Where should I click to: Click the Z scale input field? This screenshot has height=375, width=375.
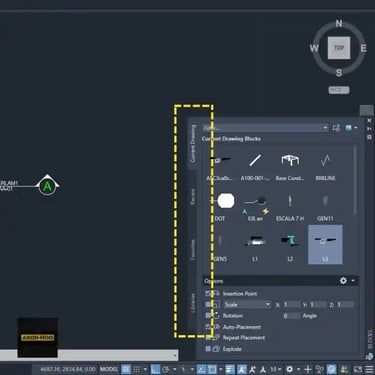click(x=345, y=305)
